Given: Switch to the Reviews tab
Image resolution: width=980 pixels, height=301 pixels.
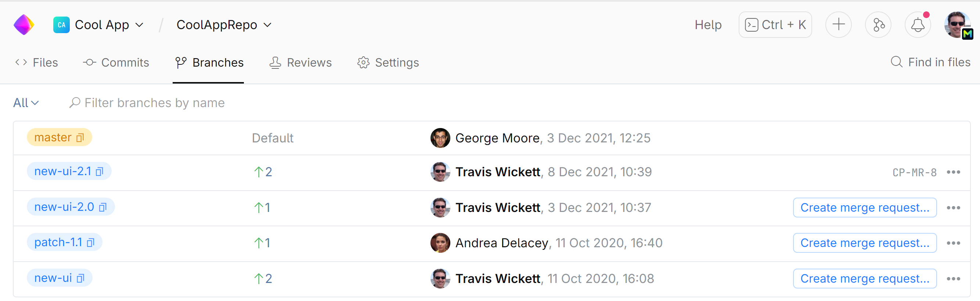Looking at the screenshot, I should coord(300,63).
